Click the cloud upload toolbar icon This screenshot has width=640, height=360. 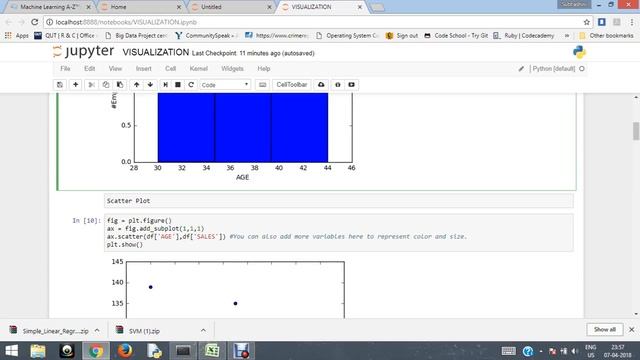pyautogui.click(x=321, y=84)
